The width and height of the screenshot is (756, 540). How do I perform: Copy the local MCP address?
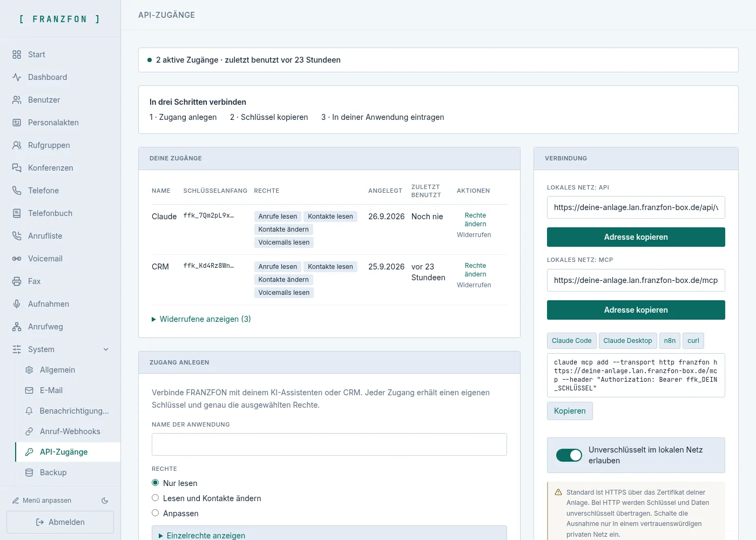click(636, 310)
